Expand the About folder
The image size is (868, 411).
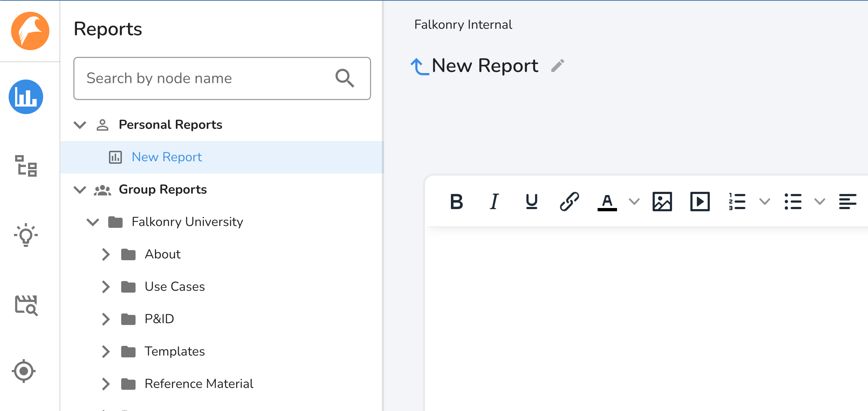click(x=106, y=254)
